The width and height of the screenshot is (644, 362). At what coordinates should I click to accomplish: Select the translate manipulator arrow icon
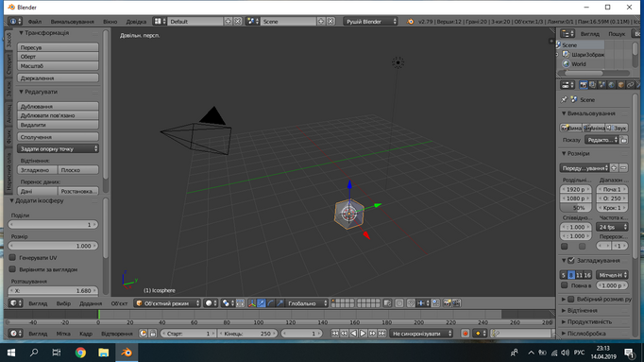[262, 303]
